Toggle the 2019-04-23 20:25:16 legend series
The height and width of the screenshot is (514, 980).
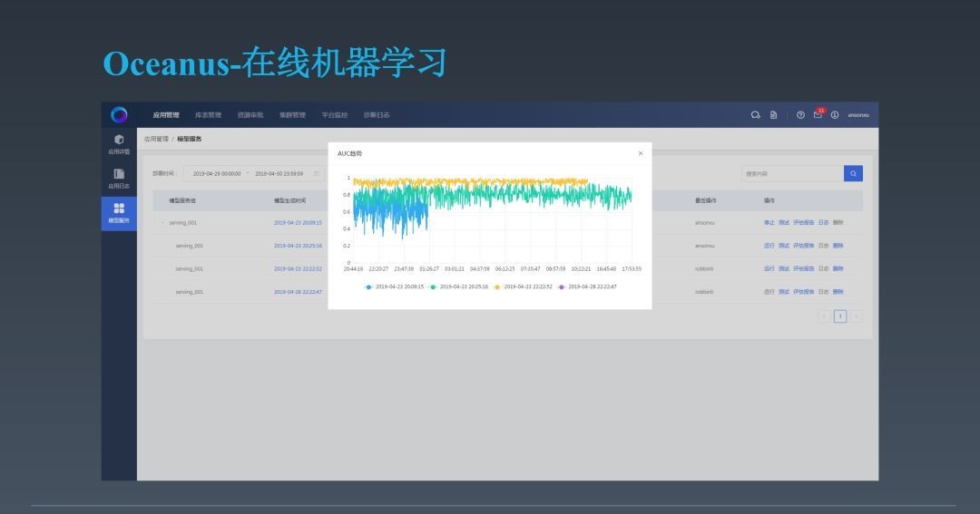coord(459,286)
